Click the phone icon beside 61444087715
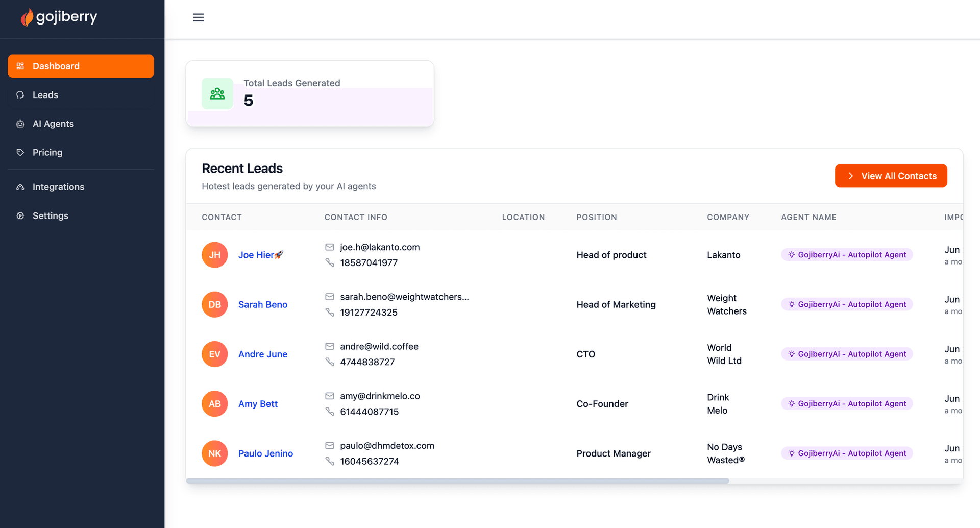980x528 pixels. click(x=330, y=412)
